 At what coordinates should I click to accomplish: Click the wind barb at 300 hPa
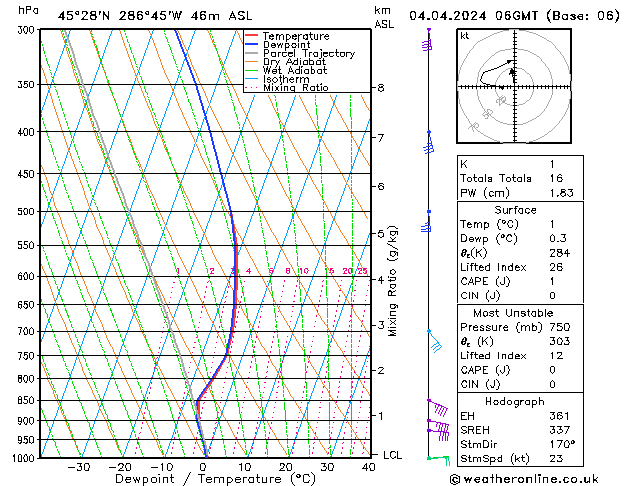(427, 40)
